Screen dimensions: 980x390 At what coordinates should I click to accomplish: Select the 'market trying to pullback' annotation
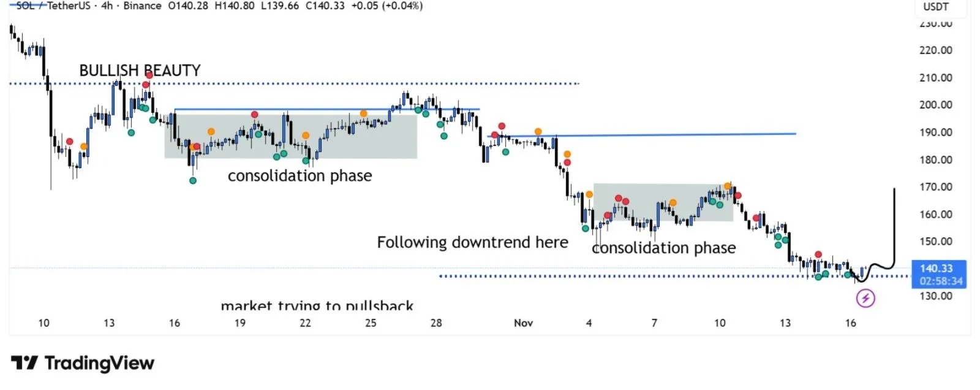pos(317,305)
